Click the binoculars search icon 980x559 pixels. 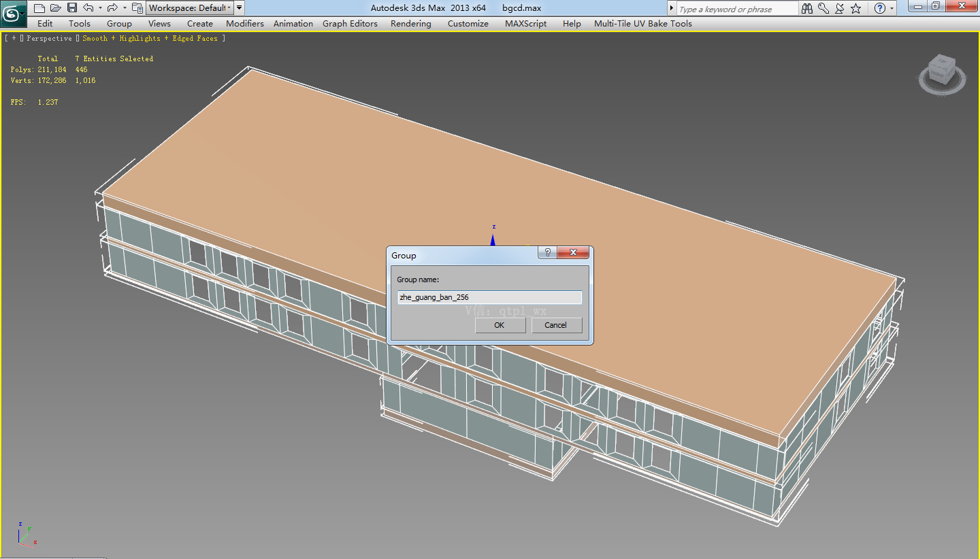click(807, 9)
